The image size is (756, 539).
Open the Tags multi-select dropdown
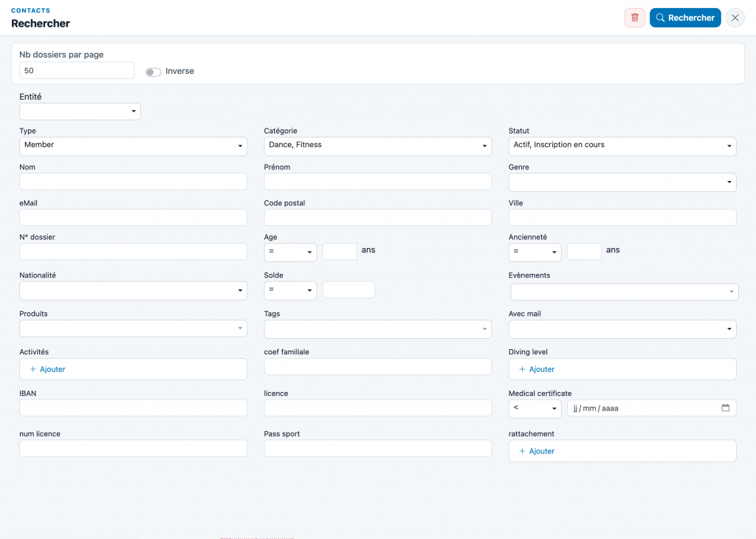click(x=377, y=329)
